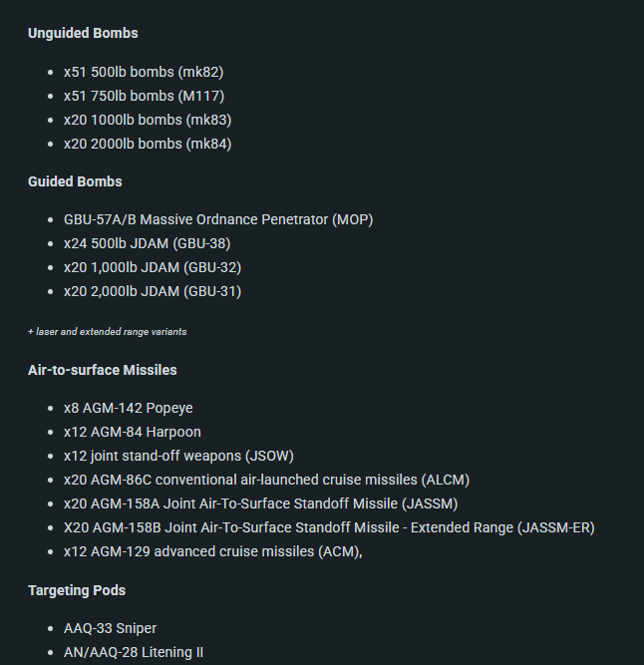
Task: Click the laser and extended range variants footnote
Action: click(x=107, y=331)
